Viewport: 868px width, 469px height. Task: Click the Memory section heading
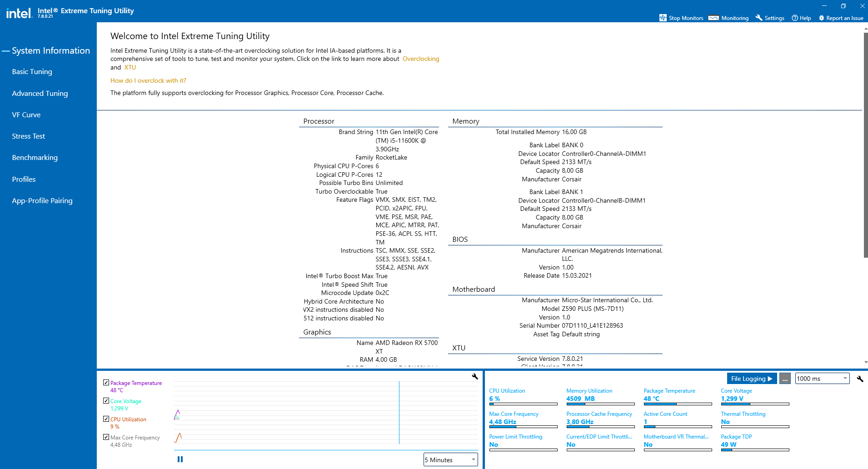(466, 121)
